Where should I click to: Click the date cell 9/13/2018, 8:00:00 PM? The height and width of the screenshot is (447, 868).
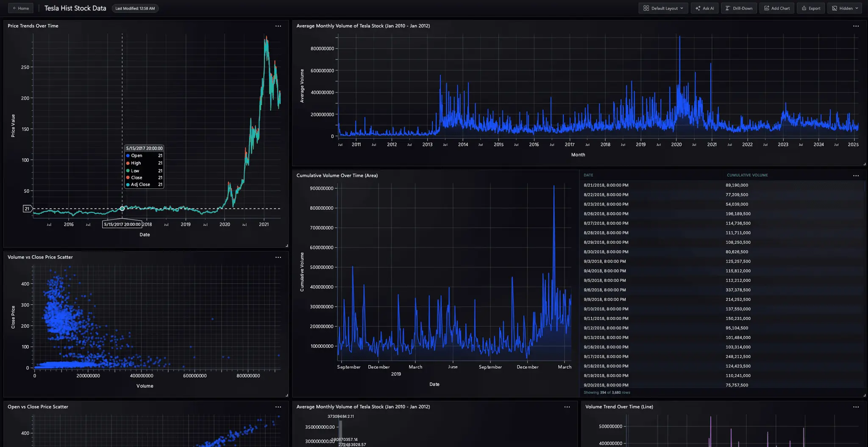606,338
